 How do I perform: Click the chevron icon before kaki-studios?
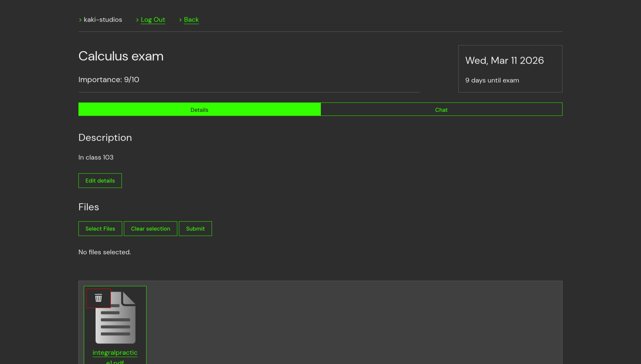pyautogui.click(x=80, y=20)
